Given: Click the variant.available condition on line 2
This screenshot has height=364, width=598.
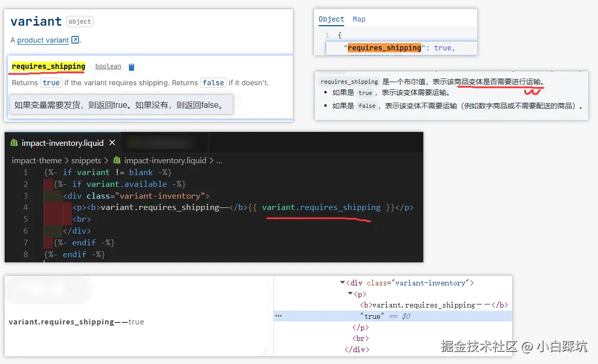Looking at the screenshot, I should point(126,184).
